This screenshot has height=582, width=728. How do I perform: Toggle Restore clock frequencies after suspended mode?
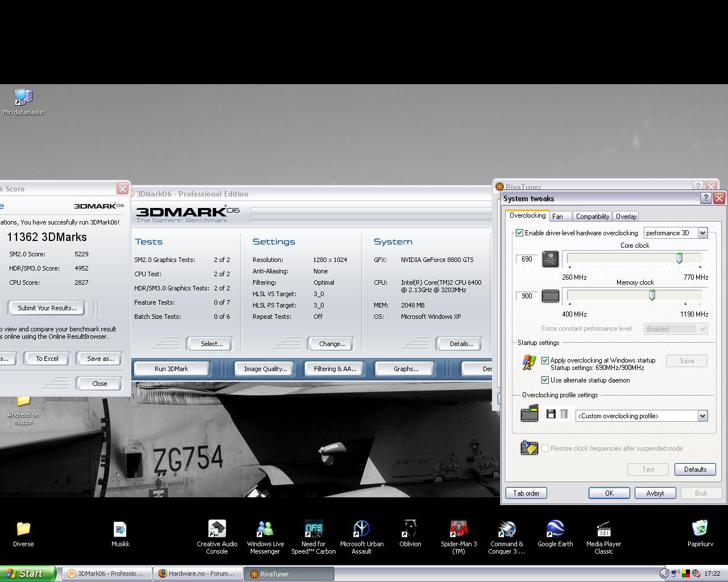(x=545, y=448)
